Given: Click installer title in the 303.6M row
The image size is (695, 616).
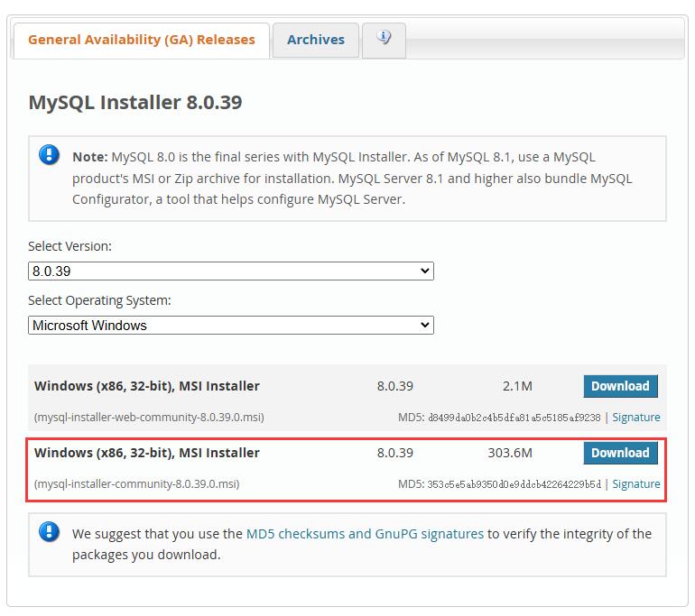Looking at the screenshot, I should [x=147, y=453].
